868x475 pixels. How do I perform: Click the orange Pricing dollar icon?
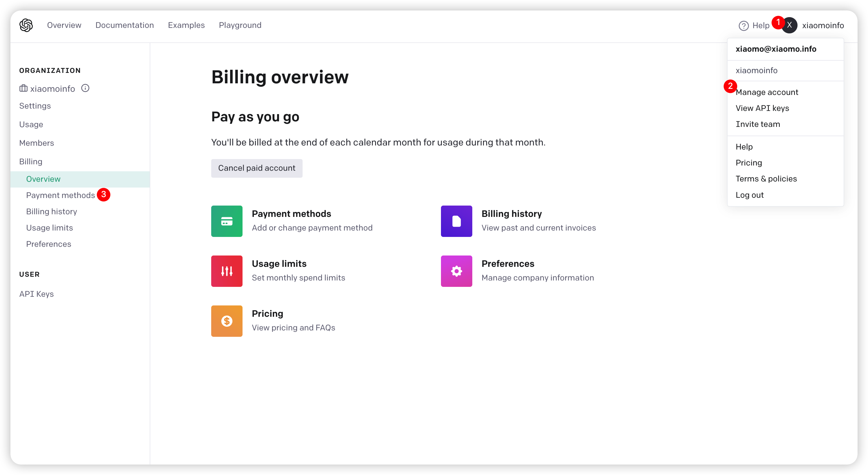click(227, 321)
